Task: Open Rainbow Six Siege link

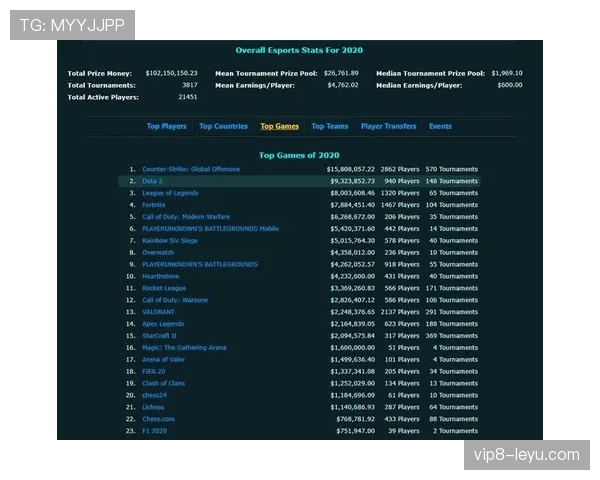Action: [x=170, y=240]
